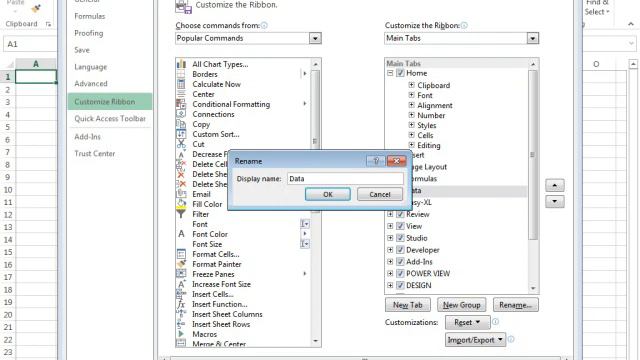
Task: Open the Popular Commands dropdown
Action: click(315, 38)
